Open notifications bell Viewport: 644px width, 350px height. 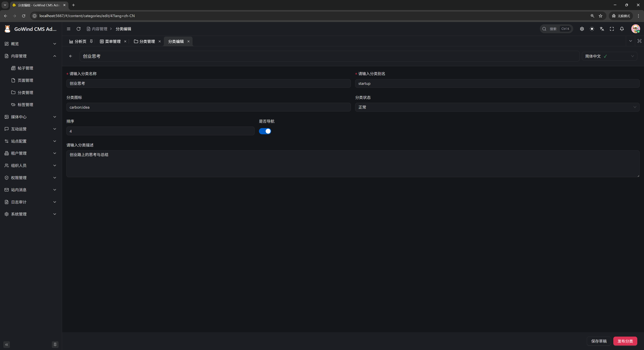point(622,29)
